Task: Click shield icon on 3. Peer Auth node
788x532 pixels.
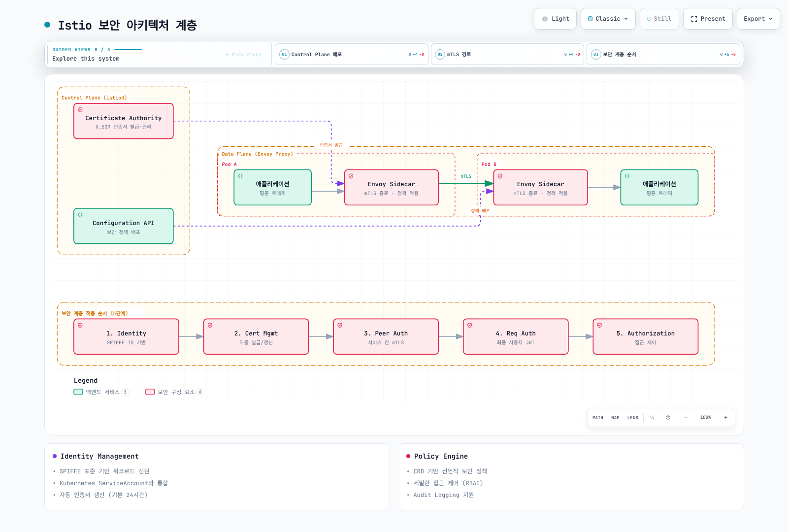Action: 340,325
